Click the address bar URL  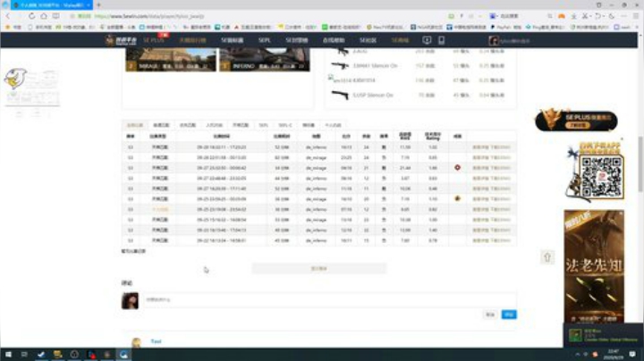149,16
